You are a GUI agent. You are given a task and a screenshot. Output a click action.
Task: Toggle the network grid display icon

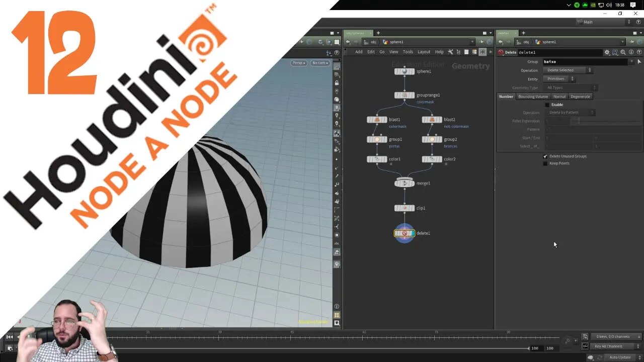coord(482,52)
